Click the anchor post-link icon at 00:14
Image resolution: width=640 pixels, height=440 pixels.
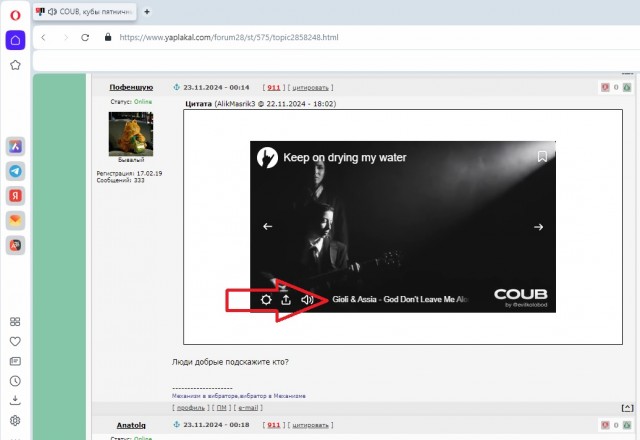coord(177,87)
